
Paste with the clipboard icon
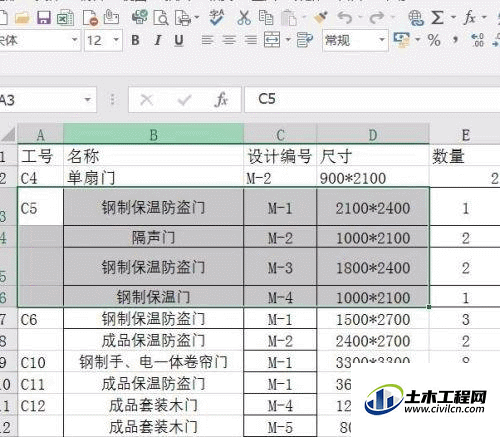pyautogui.click(x=289, y=17)
